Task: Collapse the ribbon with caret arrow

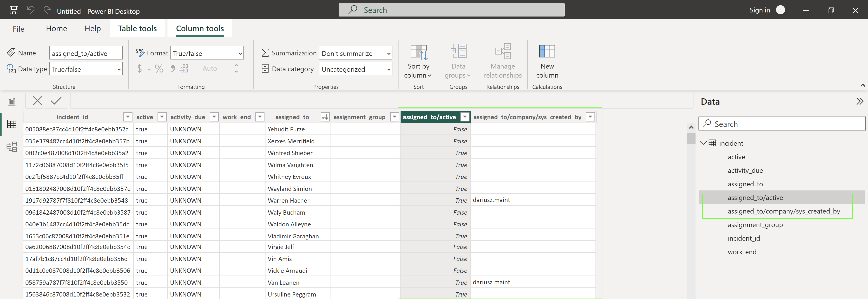Action: click(x=862, y=85)
